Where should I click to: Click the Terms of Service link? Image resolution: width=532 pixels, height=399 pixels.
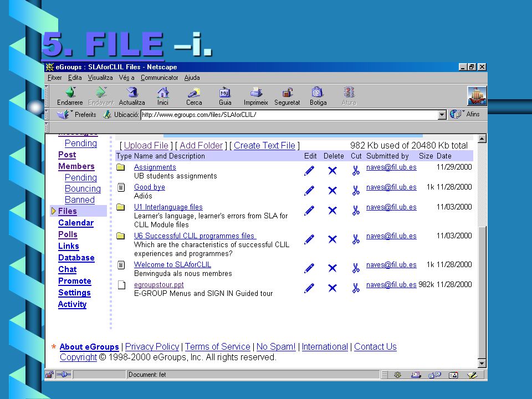(x=217, y=347)
